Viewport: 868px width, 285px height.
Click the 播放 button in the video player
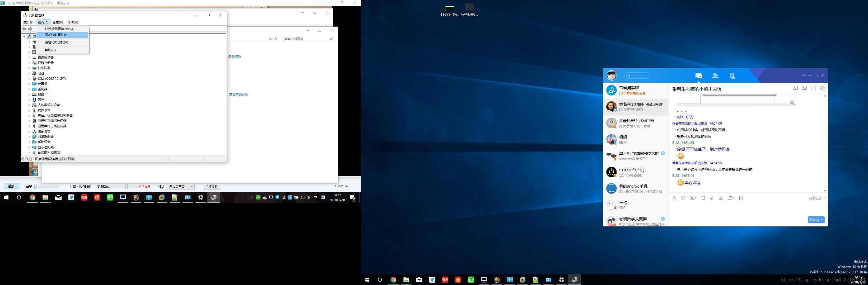[x=11, y=186]
